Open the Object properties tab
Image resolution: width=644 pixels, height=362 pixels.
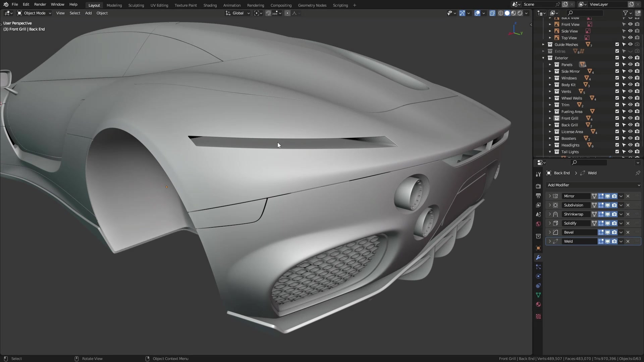point(538,248)
